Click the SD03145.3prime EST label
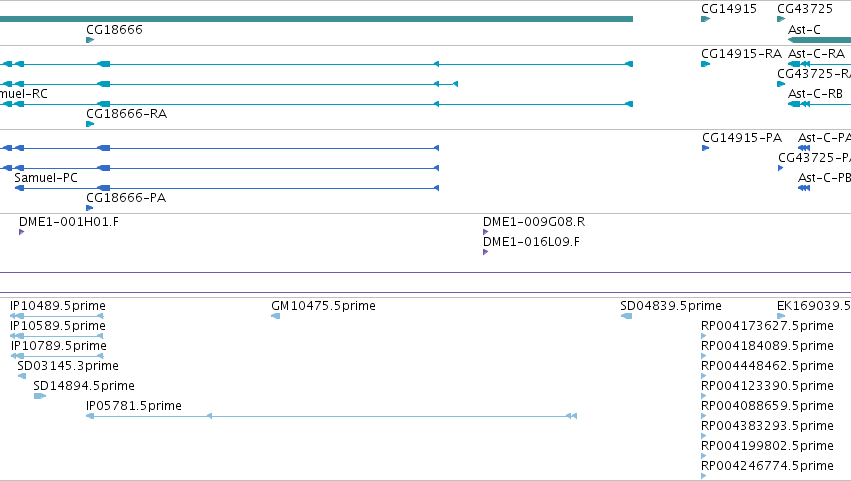Screen dimensions: 851x481 coord(68,365)
